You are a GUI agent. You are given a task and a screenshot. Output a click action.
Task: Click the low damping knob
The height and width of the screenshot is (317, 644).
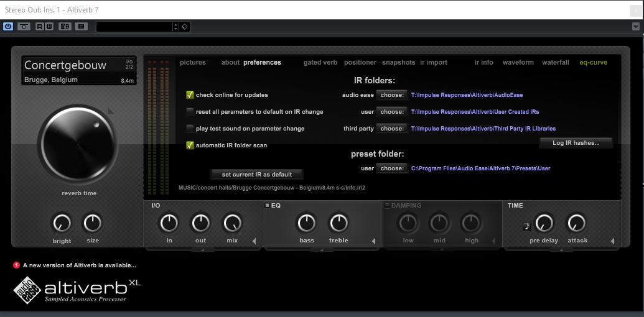coord(408,223)
